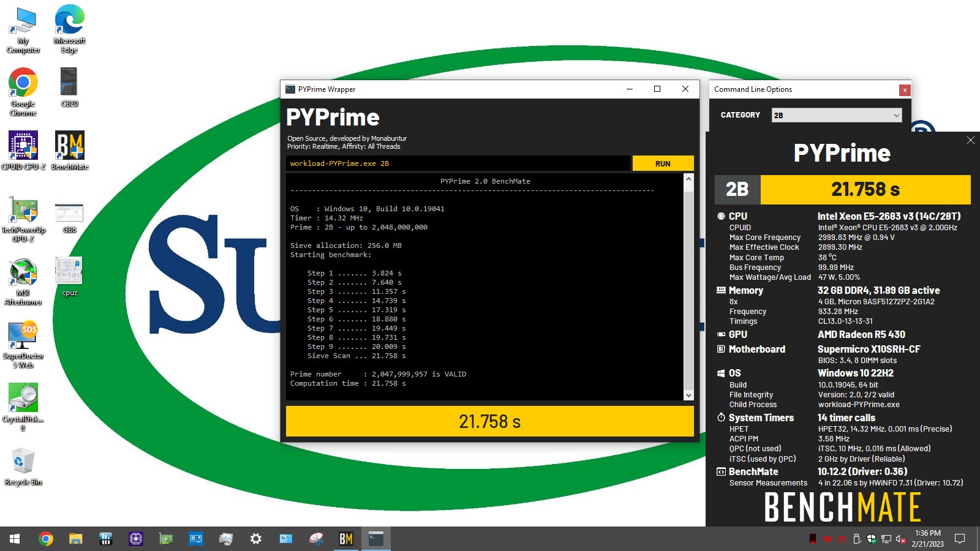Viewport: 980px width, 551px height.
Task: Click the Safely Remove Hardware tray icon
Action: (857, 539)
